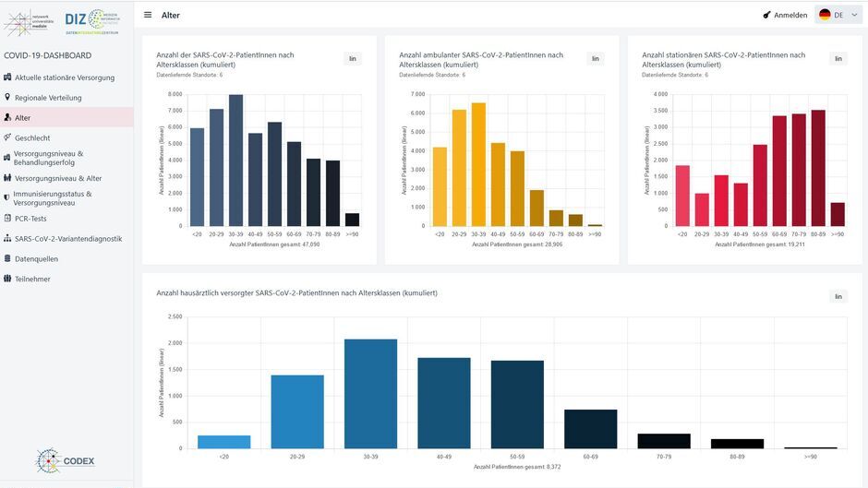Click the hausärztlich versorgter PatientInnen chart title
868x488 pixels.
coord(296,292)
